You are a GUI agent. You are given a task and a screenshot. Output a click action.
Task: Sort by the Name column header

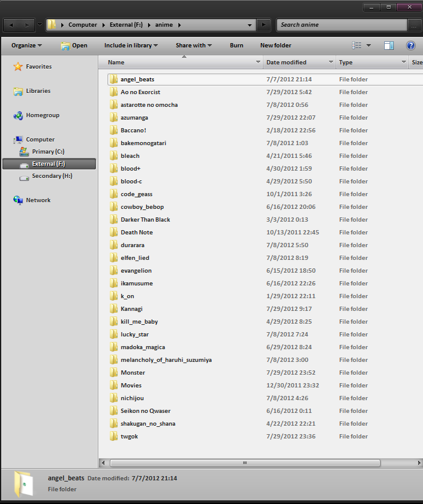[180, 63]
